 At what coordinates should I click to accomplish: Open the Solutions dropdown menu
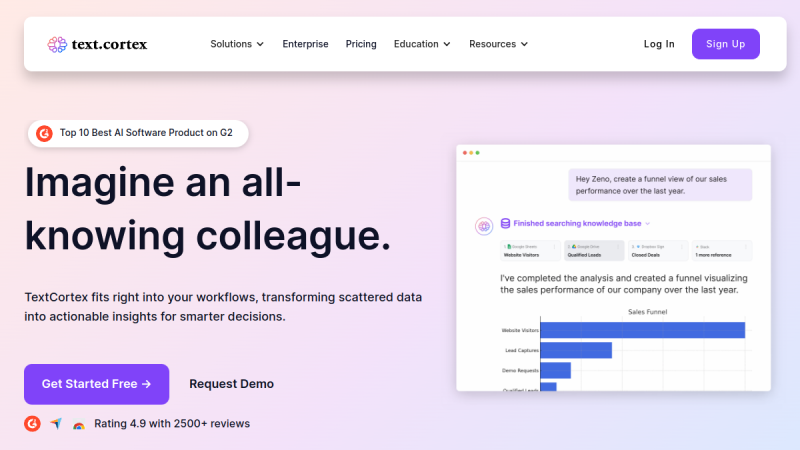click(237, 44)
